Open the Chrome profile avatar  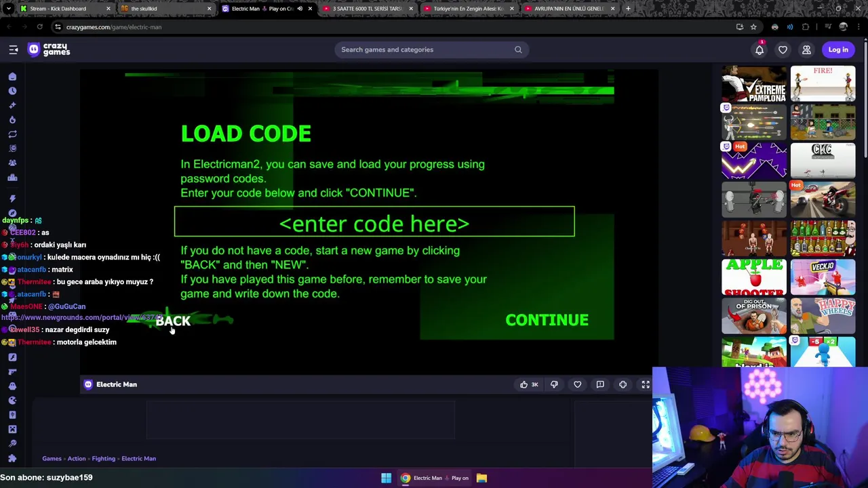(843, 27)
